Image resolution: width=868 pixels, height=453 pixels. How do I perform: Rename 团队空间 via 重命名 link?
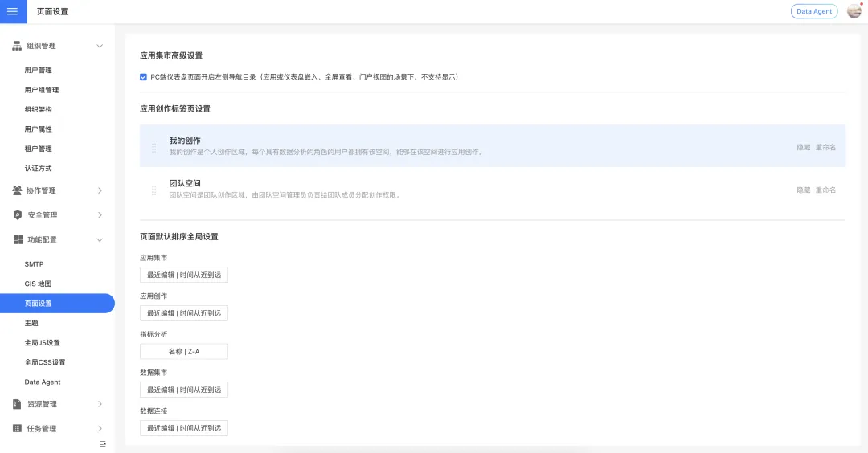[x=825, y=190]
